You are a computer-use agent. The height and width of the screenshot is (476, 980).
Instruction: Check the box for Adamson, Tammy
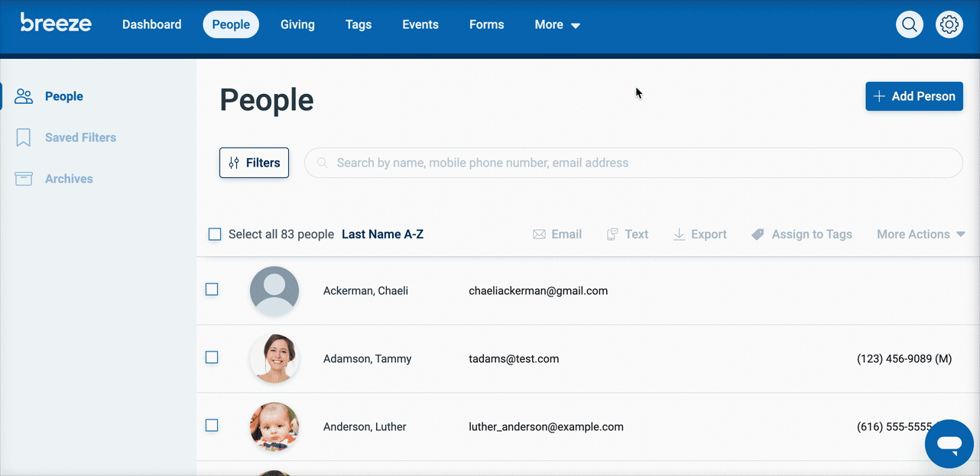[x=212, y=358]
